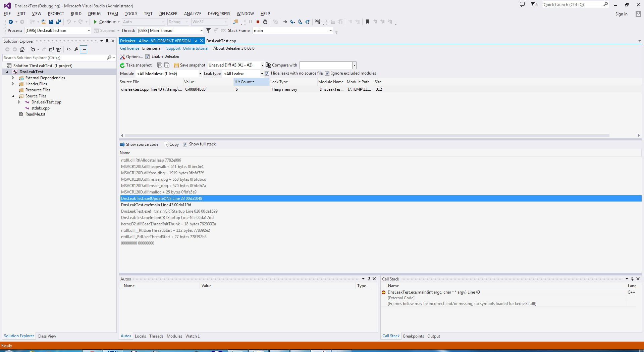This screenshot has width=644, height=352.
Task: Click the Take snapshot button
Action: pyautogui.click(x=136, y=65)
